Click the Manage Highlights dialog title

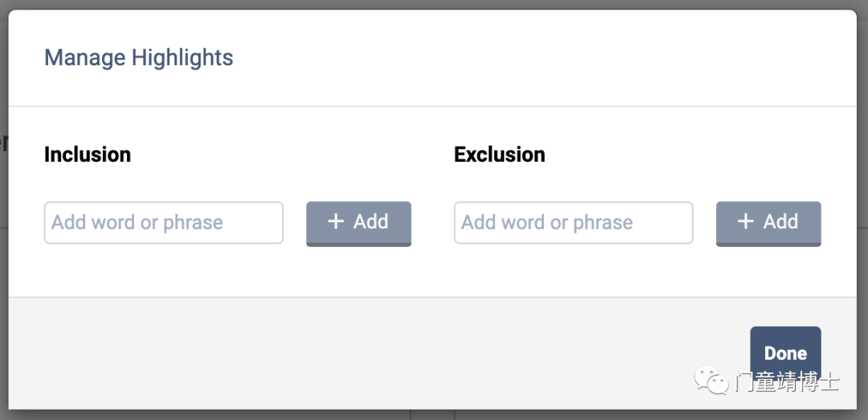(x=138, y=58)
